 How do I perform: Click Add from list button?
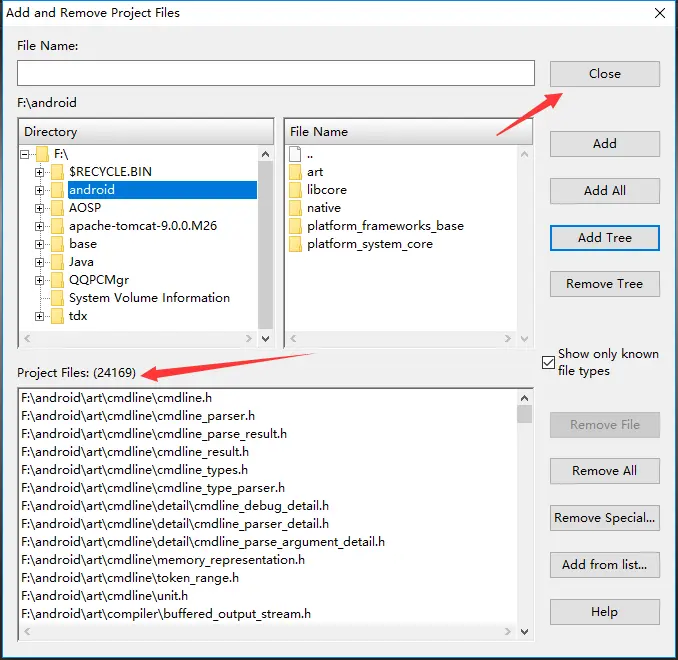click(x=604, y=565)
